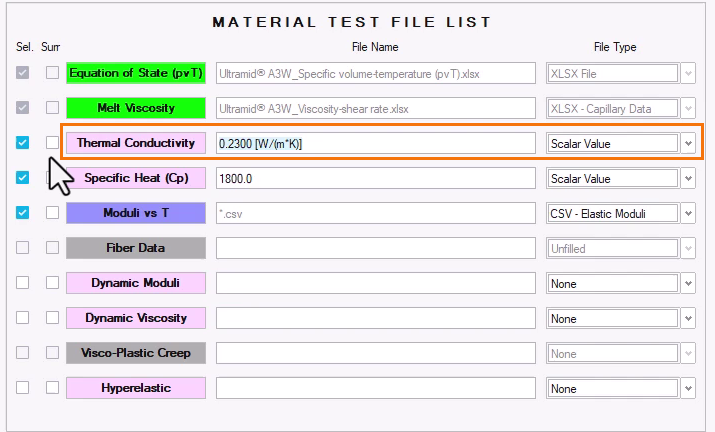Click the Thermal Conductivity button

(x=136, y=143)
